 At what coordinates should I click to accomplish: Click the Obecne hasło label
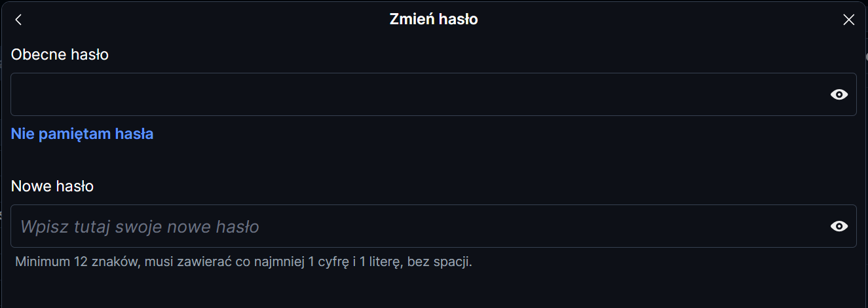(60, 55)
